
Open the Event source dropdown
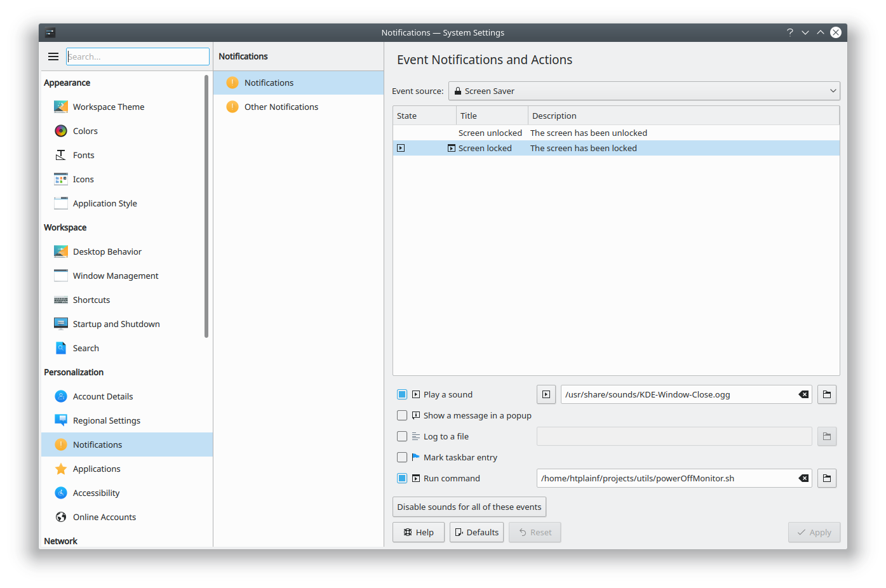[644, 91]
